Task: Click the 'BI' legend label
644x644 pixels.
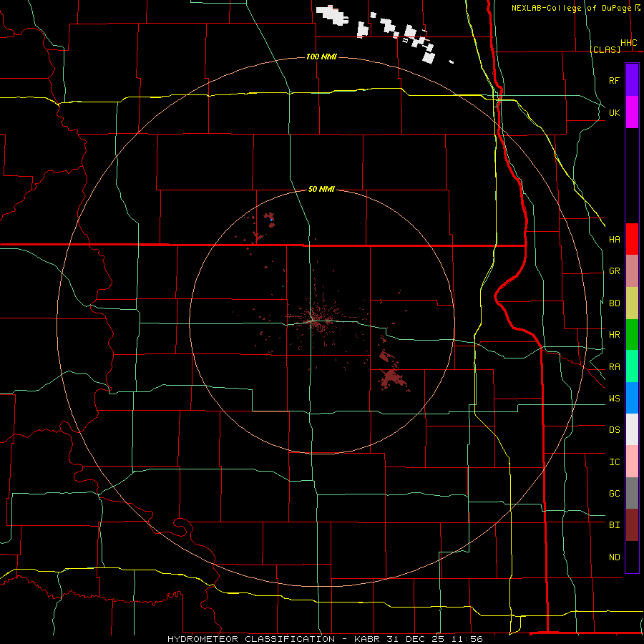Action: tap(614, 525)
